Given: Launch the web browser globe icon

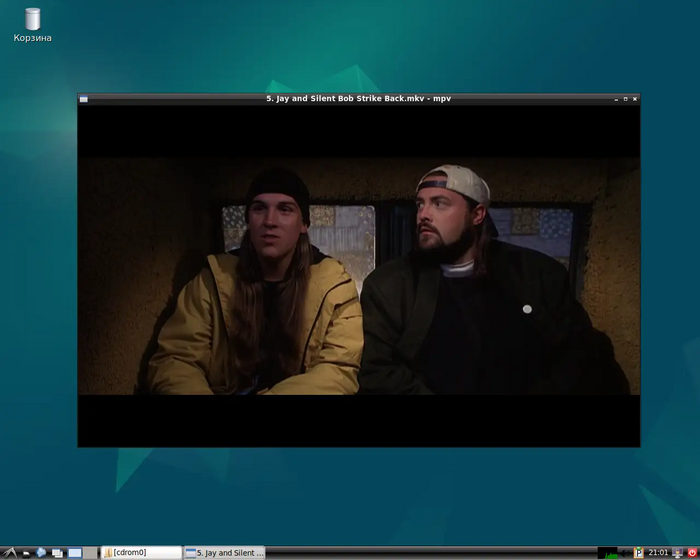Looking at the screenshot, I should [41, 553].
